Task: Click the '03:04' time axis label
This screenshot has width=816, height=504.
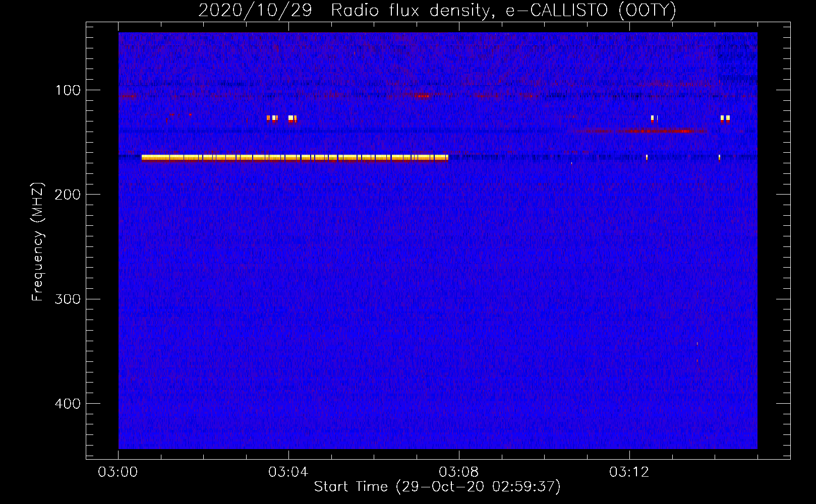Action: click(x=288, y=472)
